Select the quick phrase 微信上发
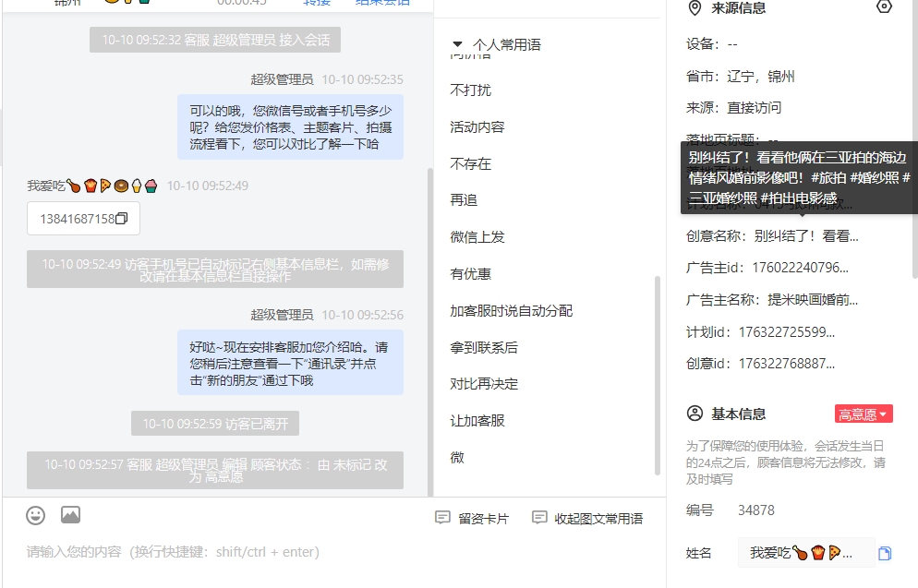Image resolution: width=918 pixels, height=588 pixels. 477,237
